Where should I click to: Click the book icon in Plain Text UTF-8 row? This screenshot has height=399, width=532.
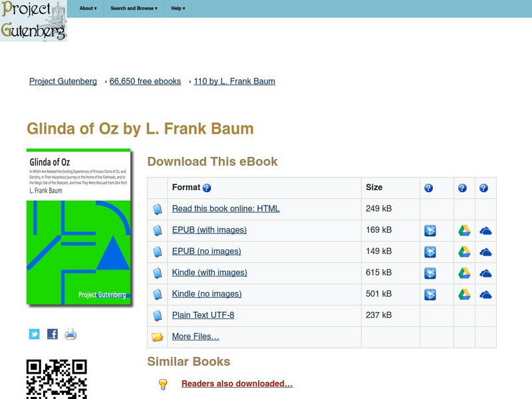point(158,316)
